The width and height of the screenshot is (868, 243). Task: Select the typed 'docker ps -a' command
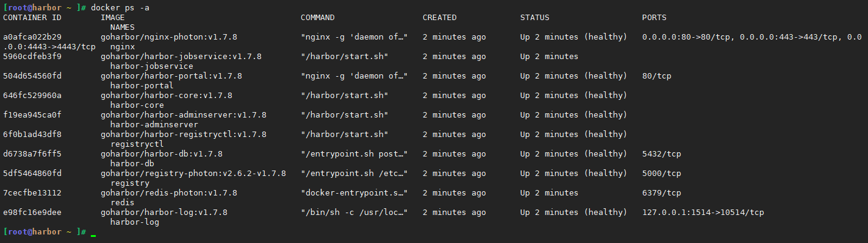[120, 8]
